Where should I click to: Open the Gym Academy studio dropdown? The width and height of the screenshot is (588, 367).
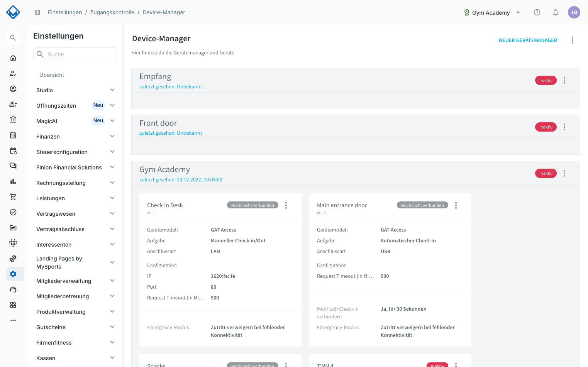pos(492,12)
